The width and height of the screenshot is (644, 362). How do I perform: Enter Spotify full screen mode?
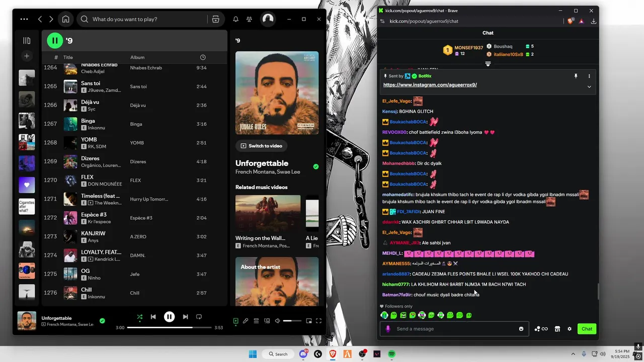[318, 321]
